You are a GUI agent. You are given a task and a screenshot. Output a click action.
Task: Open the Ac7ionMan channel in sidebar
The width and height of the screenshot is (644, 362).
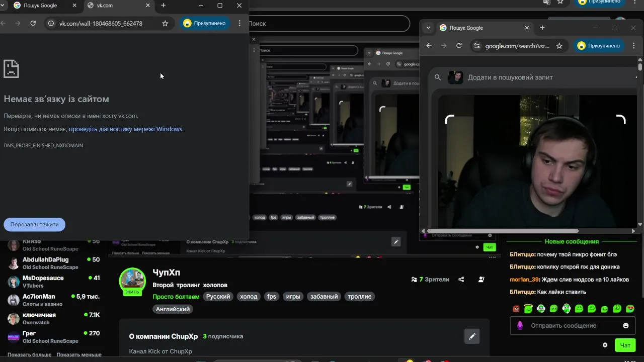(x=54, y=300)
